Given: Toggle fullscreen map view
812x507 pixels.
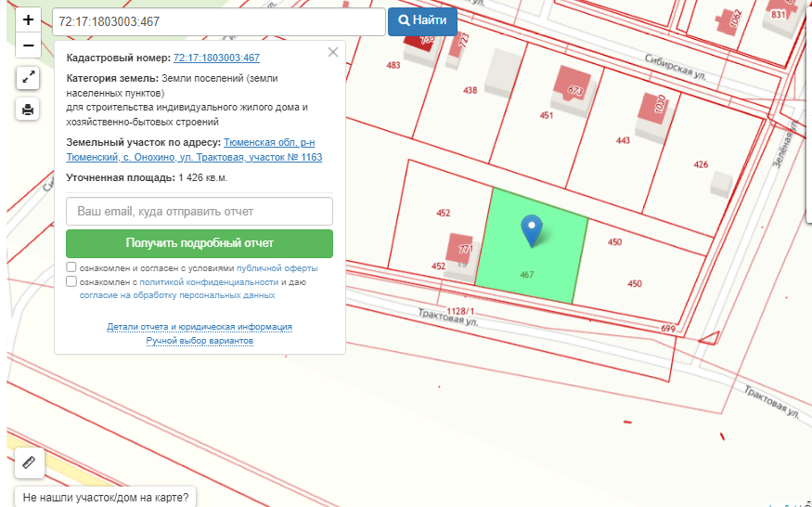Looking at the screenshot, I should (x=28, y=78).
